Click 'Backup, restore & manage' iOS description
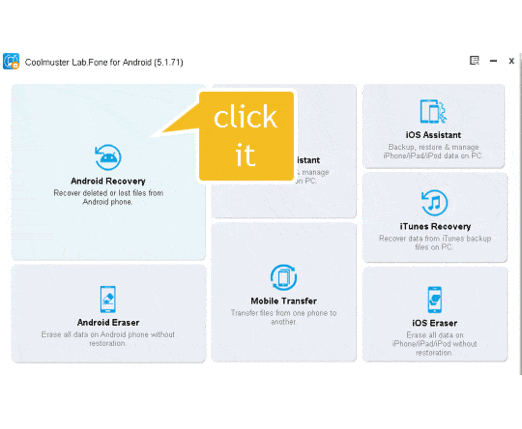The image size is (522, 429). click(433, 151)
